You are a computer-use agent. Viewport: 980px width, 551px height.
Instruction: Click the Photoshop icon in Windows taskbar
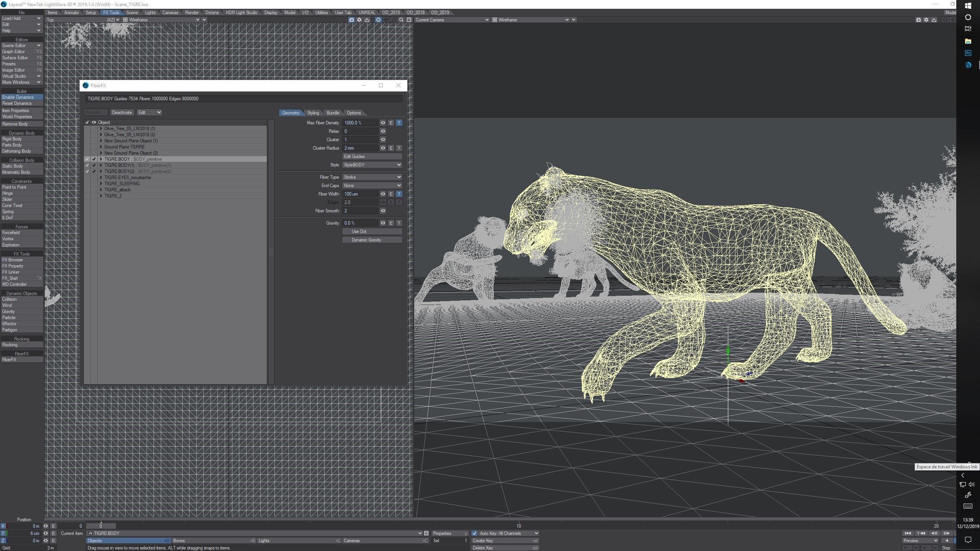pos(968,53)
